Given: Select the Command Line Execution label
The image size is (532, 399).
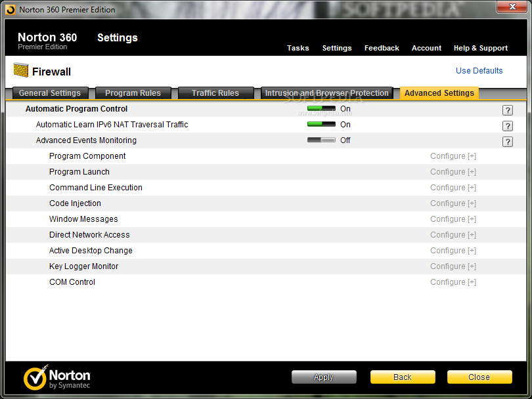Looking at the screenshot, I should tap(96, 188).
